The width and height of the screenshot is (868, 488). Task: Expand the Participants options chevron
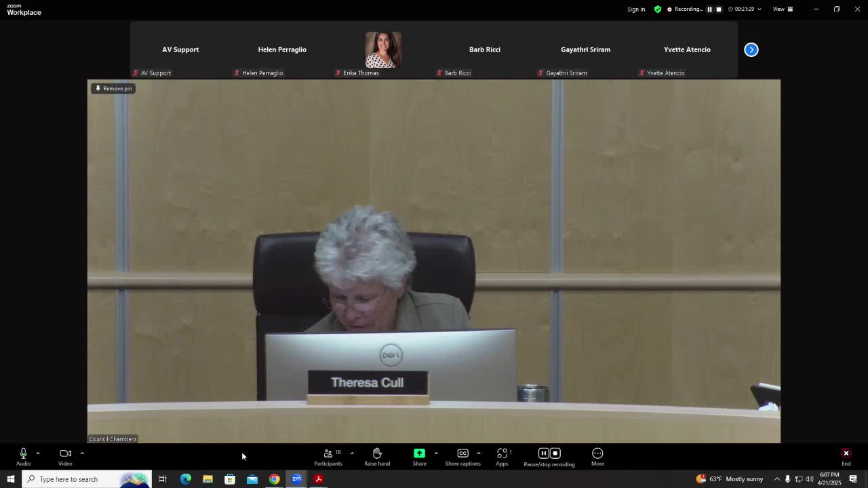point(351,453)
